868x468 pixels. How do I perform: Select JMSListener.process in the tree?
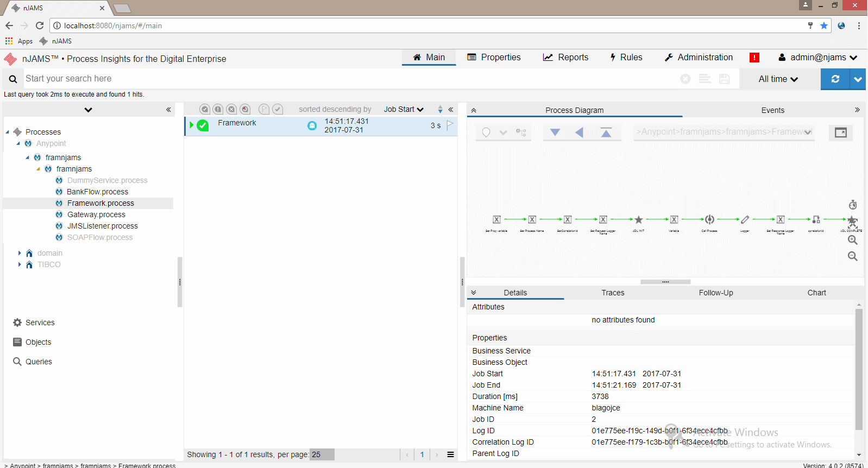click(102, 226)
